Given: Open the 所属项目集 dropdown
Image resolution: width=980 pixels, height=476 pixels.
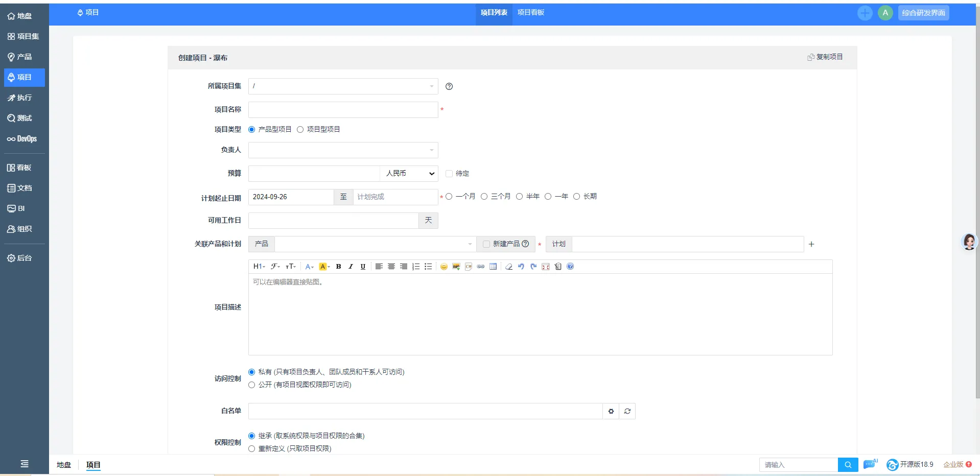Looking at the screenshot, I should pyautogui.click(x=343, y=86).
